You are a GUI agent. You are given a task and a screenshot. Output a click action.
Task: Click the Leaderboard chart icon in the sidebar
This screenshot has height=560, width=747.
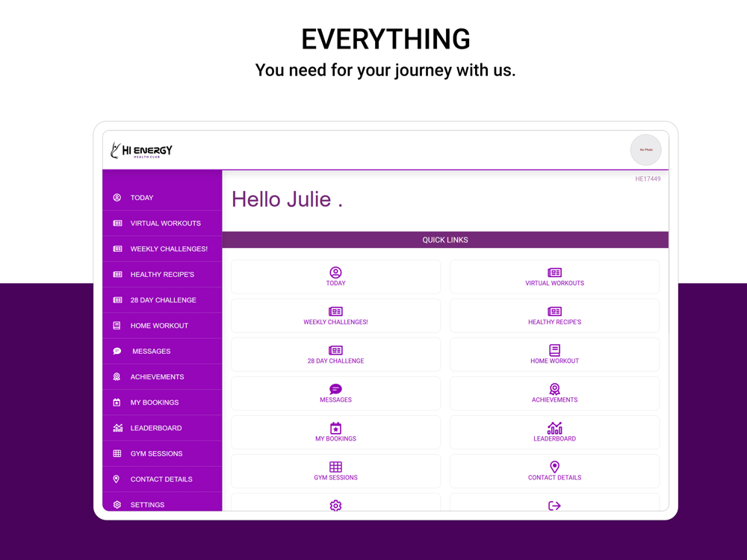pyautogui.click(x=118, y=428)
